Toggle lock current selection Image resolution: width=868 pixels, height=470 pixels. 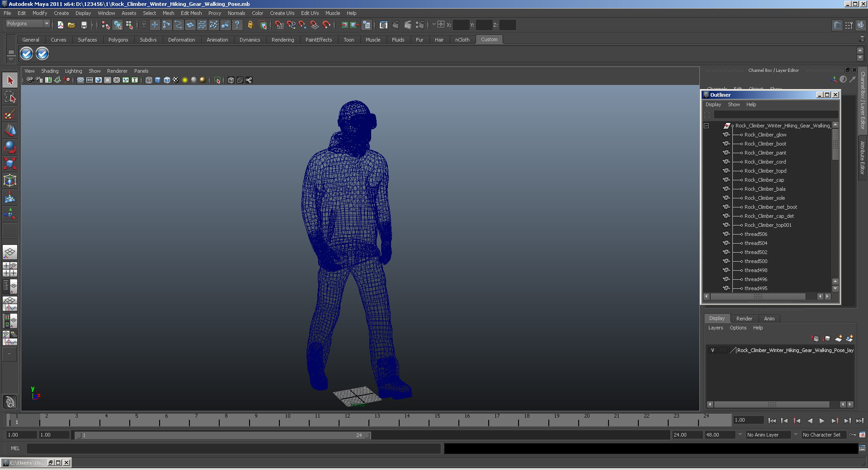(250, 25)
